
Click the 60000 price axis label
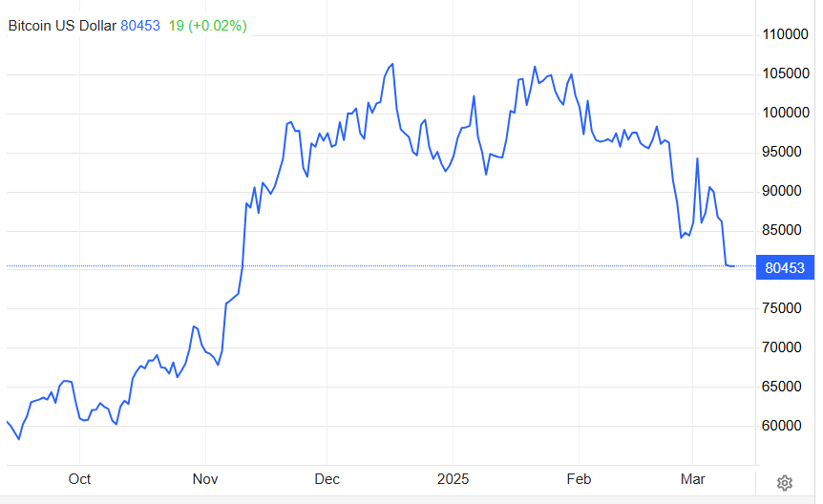click(x=782, y=426)
